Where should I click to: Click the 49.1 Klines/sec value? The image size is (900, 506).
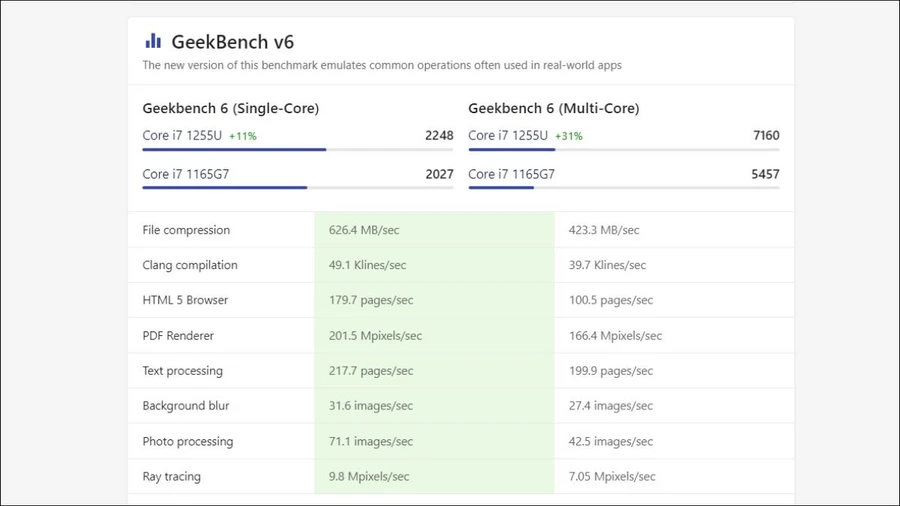pyautogui.click(x=367, y=265)
